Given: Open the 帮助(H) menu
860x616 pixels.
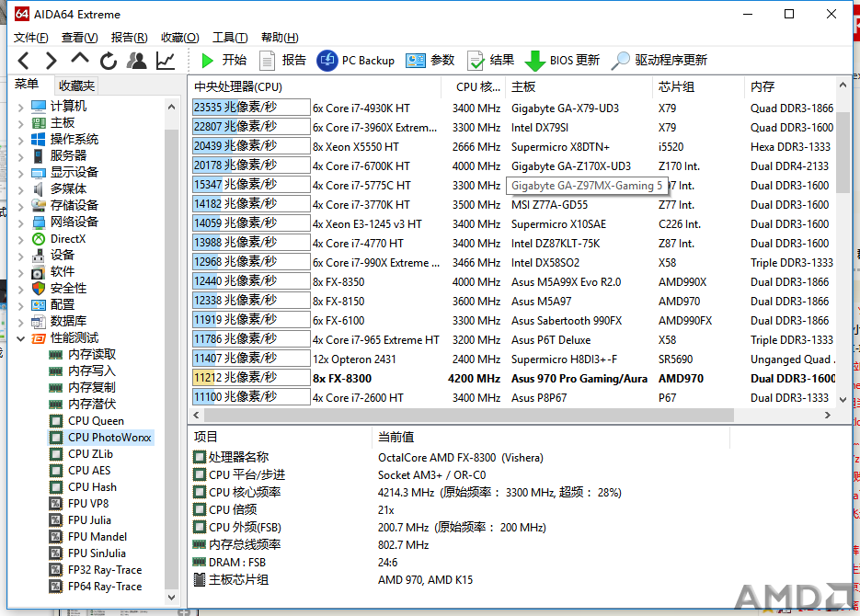Looking at the screenshot, I should pyautogui.click(x=280, y=38).
